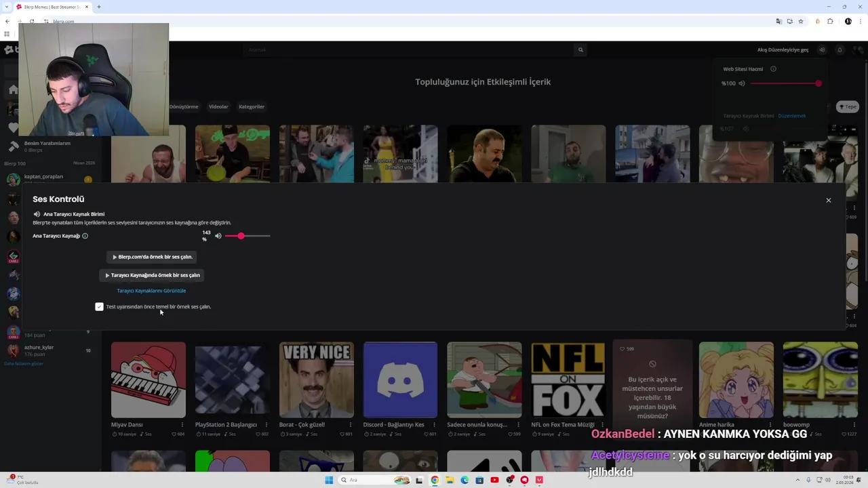Select the Dönüştürme tab

pos(184,106)
